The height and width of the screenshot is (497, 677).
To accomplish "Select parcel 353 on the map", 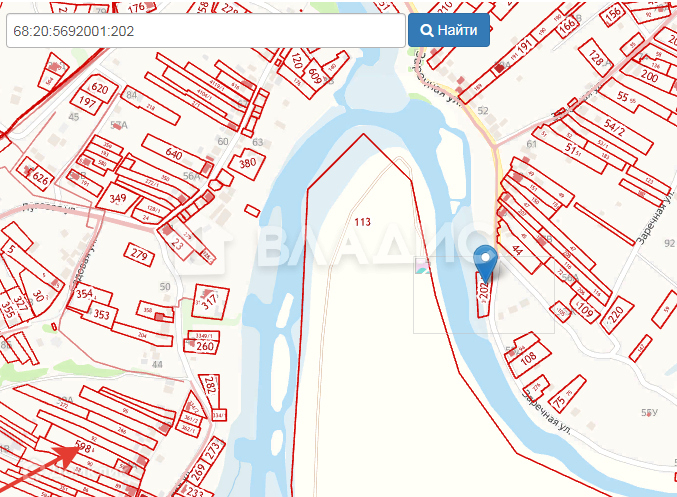I will [101, 313].
